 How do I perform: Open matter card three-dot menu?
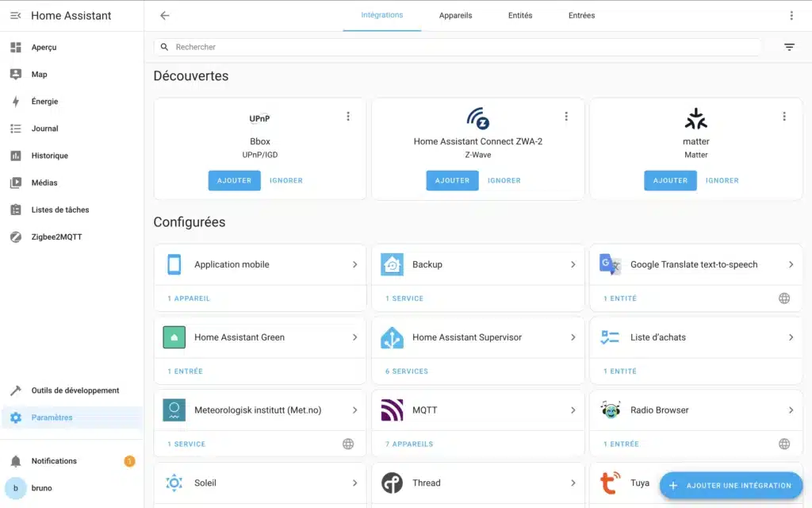[x=784, y=117]
